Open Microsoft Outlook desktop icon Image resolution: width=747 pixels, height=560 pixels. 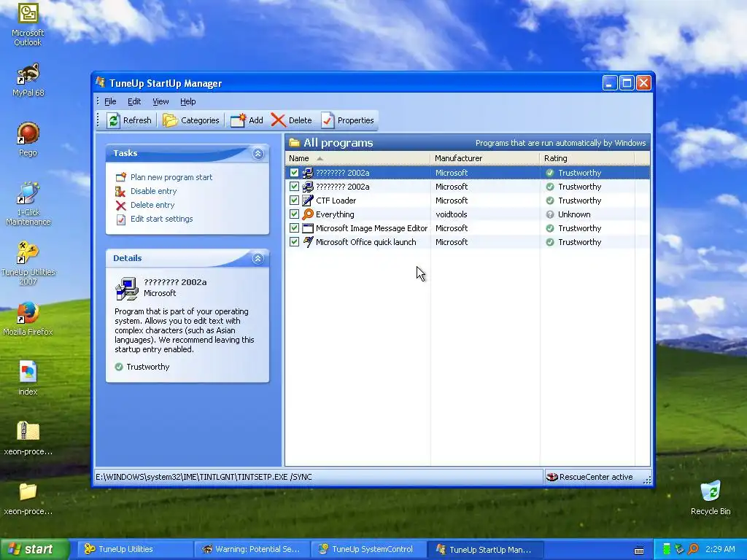[28, 25]
